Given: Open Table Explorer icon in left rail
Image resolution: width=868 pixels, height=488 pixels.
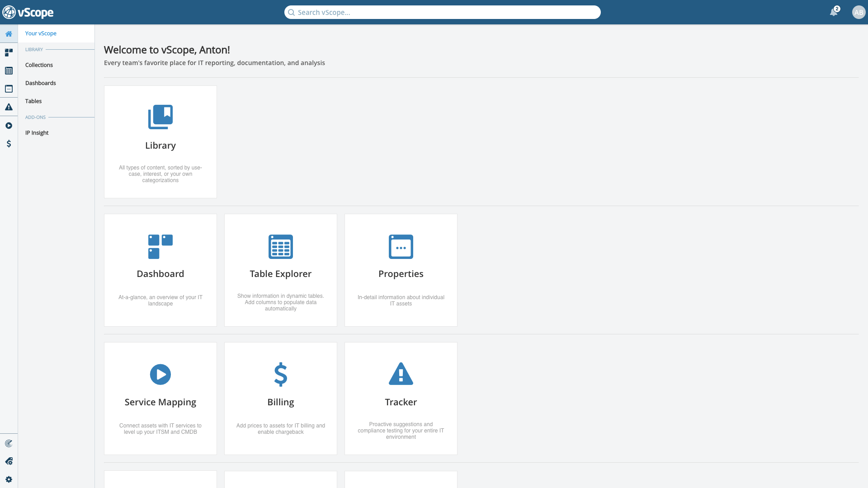Looking at the screenshot, I should [9, 71].
